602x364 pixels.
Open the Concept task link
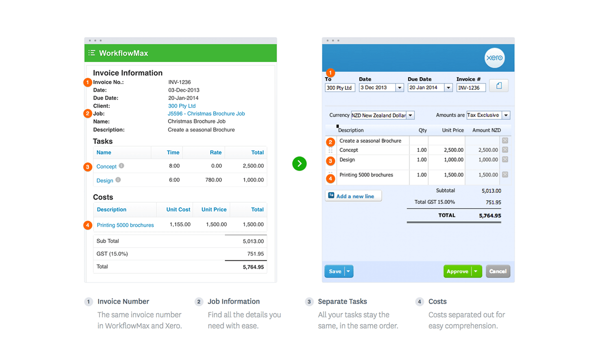pos(106,166)
